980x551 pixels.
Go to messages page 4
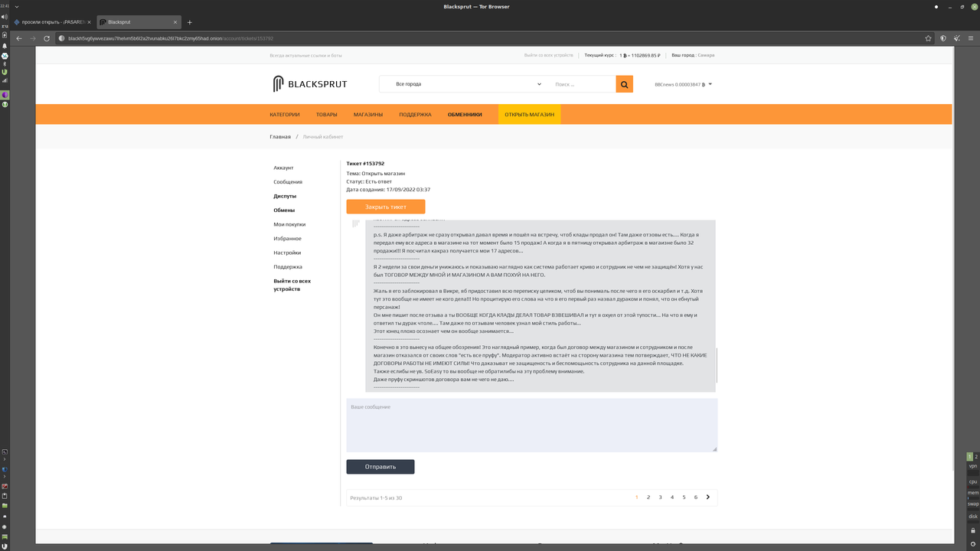672,497
